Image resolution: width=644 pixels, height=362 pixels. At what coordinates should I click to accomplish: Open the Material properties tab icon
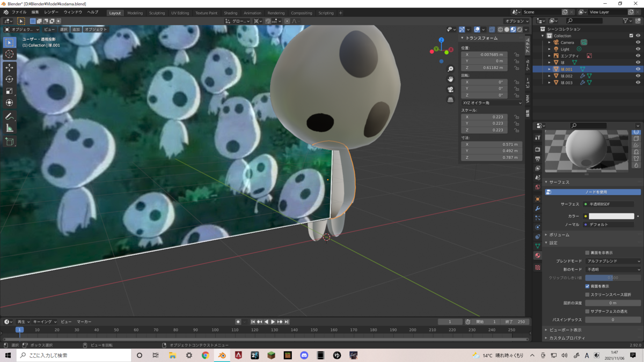point(538,256)
